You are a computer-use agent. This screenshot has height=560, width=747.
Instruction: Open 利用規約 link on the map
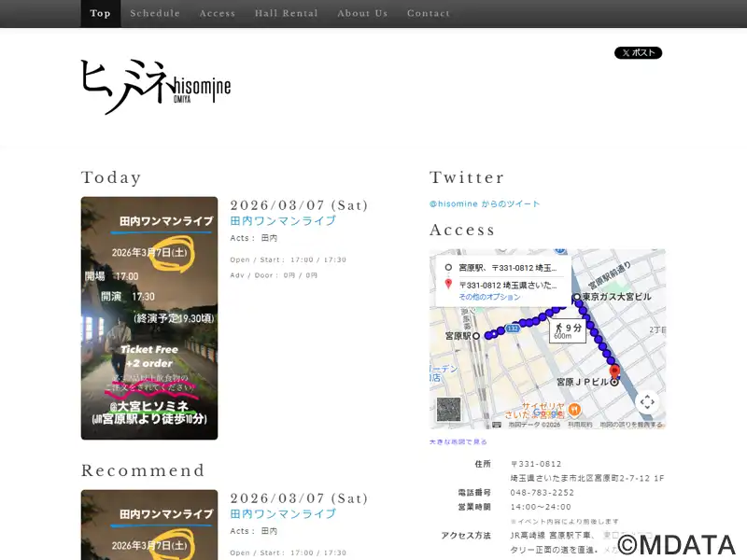pos(580,425)
